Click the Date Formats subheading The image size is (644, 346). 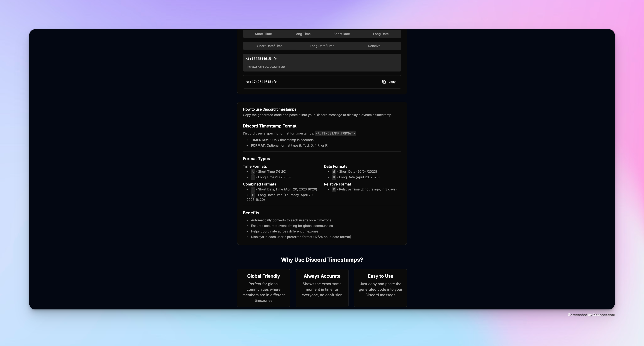(x=335, y=166)
